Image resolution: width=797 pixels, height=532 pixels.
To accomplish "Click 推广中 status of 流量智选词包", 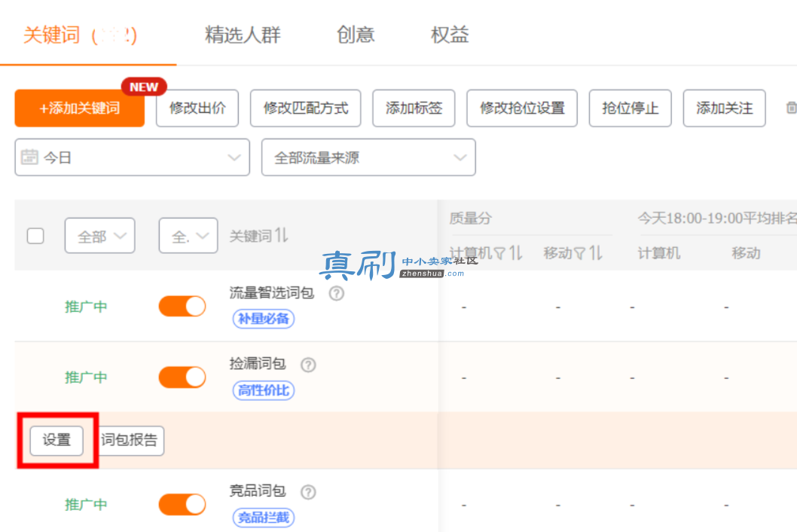I will (x=86, y=307).
